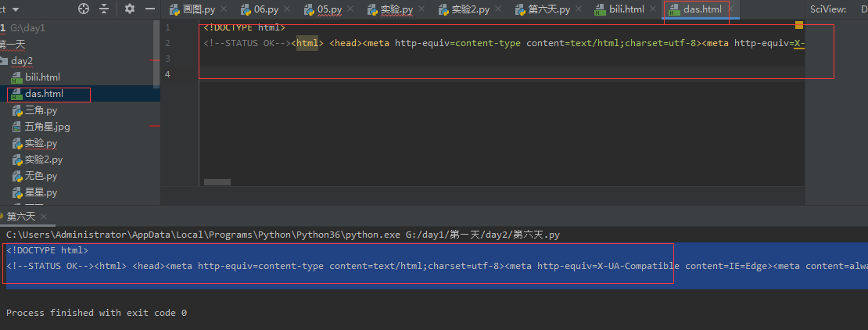Switch to the 第六天.py editor tab

[x=548, y=9]
